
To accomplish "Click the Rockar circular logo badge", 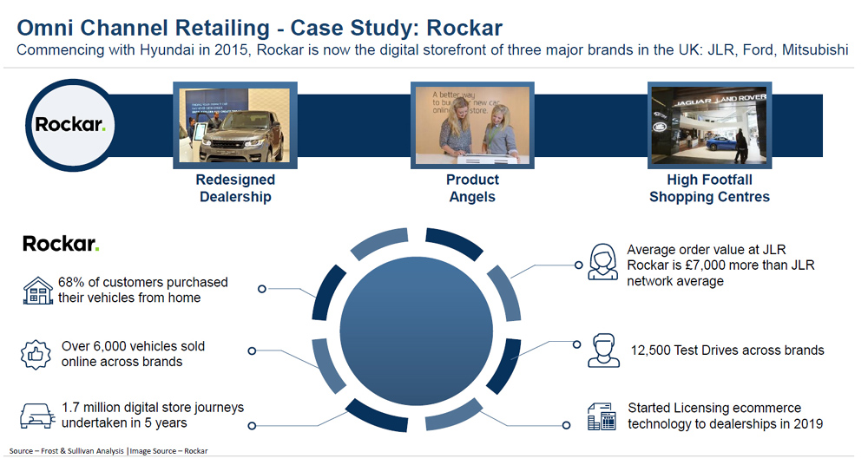I will coord(69,125).
